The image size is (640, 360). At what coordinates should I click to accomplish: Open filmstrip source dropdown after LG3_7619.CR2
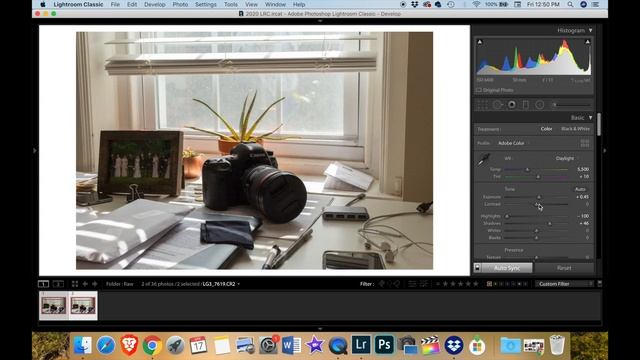coord(239,284)
